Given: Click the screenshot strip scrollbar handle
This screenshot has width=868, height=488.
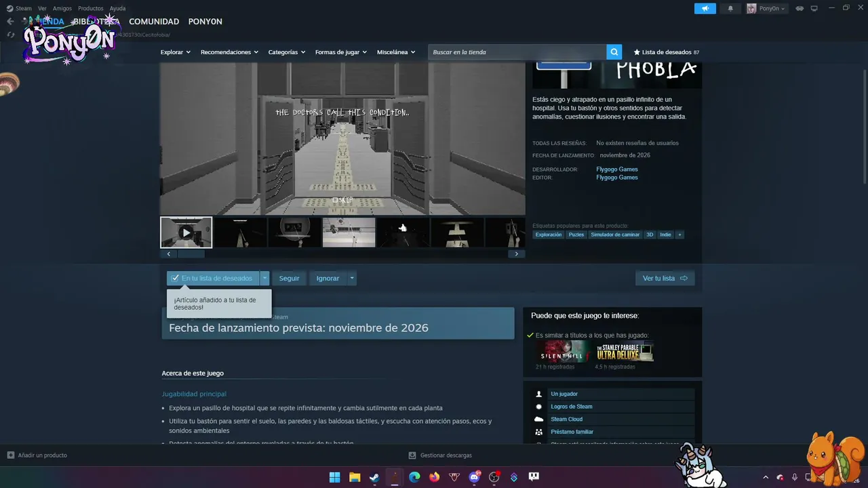Looking at the screenshot, I should [191, 254].
